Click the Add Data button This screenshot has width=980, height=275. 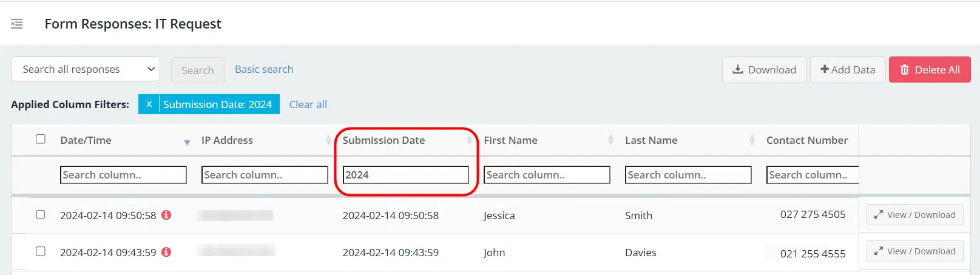click(848, 70)
